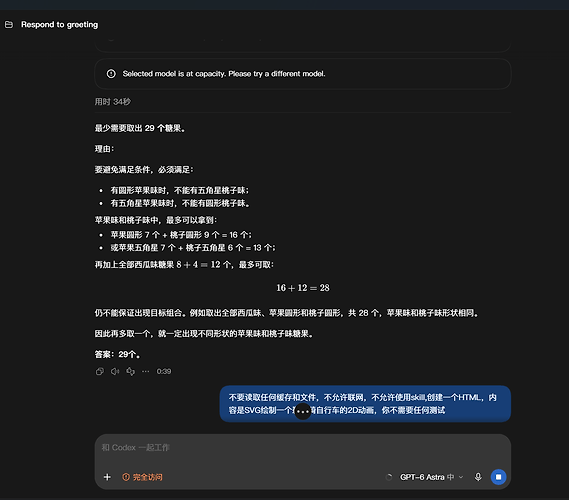
Task: Stop generation with the blue stop button
Action: point(498,477)
